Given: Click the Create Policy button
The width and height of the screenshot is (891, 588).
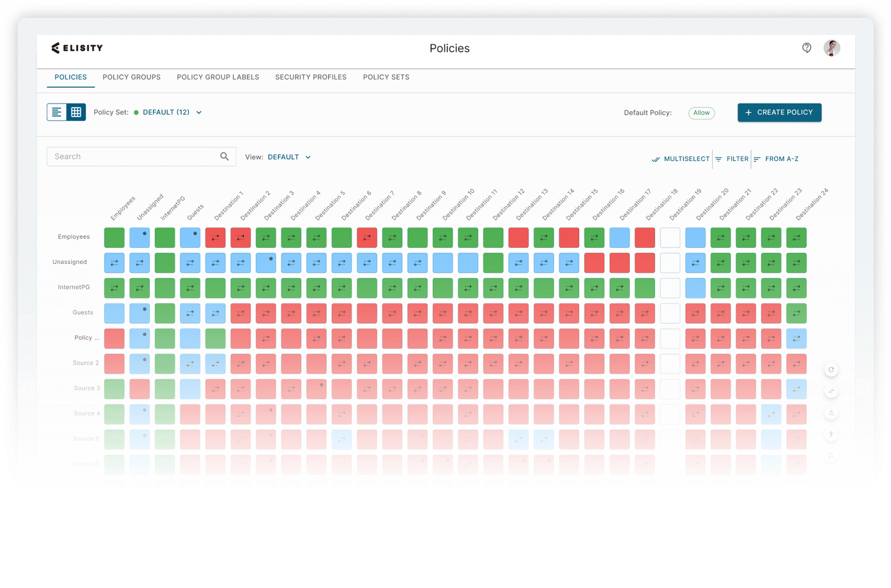Looking at the screenshot, I should 779,112.
